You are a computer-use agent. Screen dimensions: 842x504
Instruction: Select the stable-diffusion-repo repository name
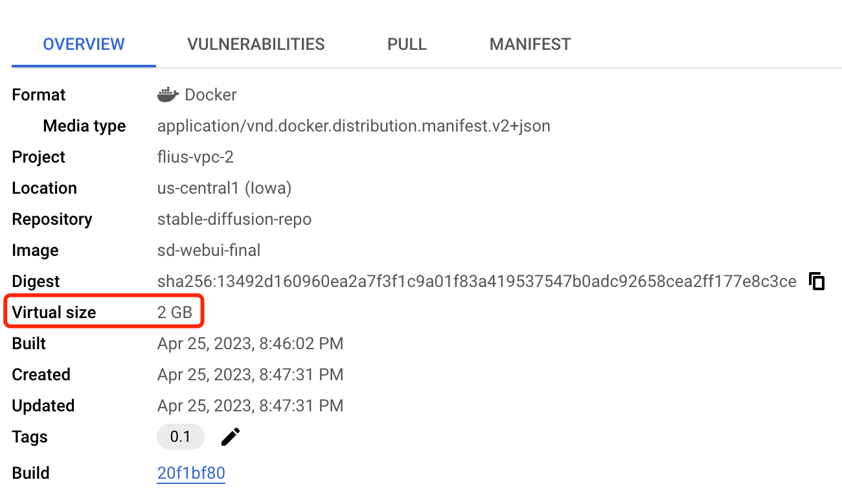[x=234, y=219]
